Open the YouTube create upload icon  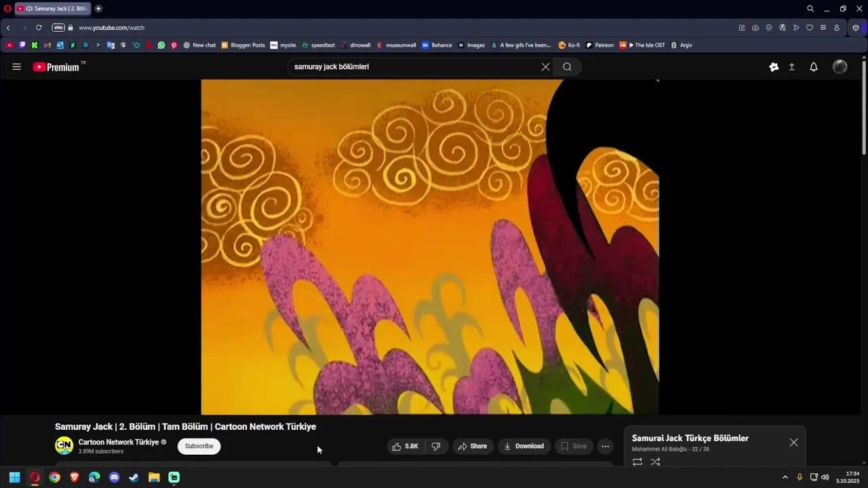click(791, 67)
